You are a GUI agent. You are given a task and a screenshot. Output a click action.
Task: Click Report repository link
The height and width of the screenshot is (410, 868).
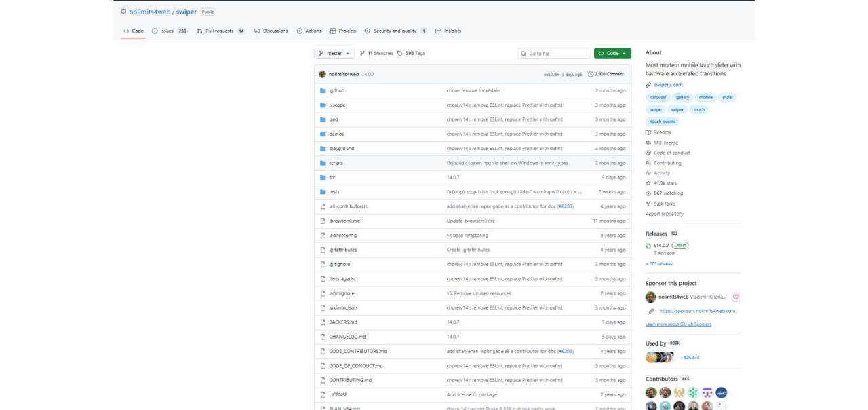pyautogui.click(x=665, y=214)
